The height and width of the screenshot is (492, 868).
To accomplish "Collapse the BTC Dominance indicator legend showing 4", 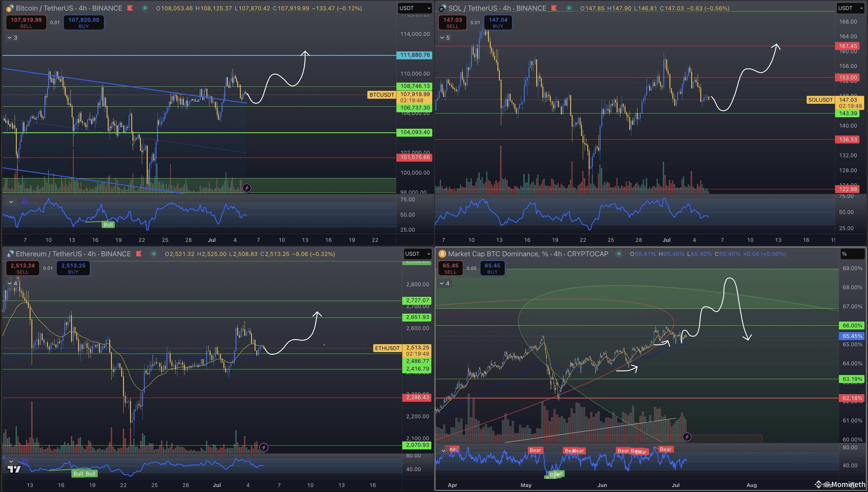I will pos(445,283).
